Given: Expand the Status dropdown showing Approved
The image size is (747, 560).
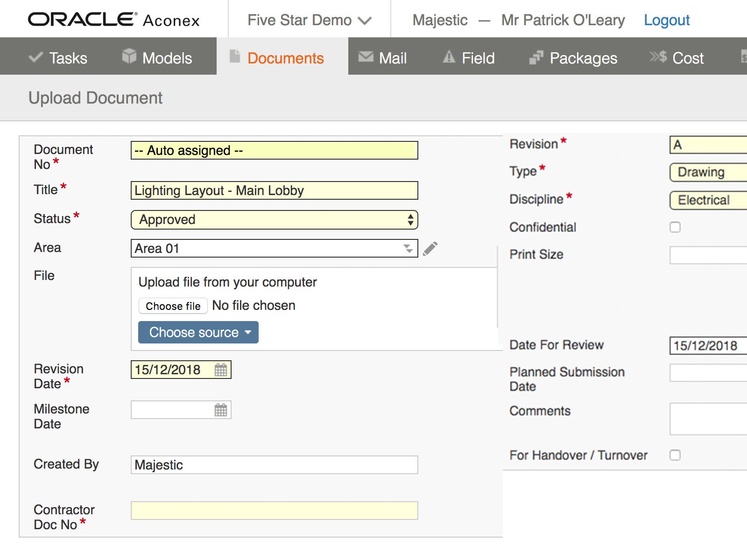Looking at the screenshot, I should [x=274, y=220].
